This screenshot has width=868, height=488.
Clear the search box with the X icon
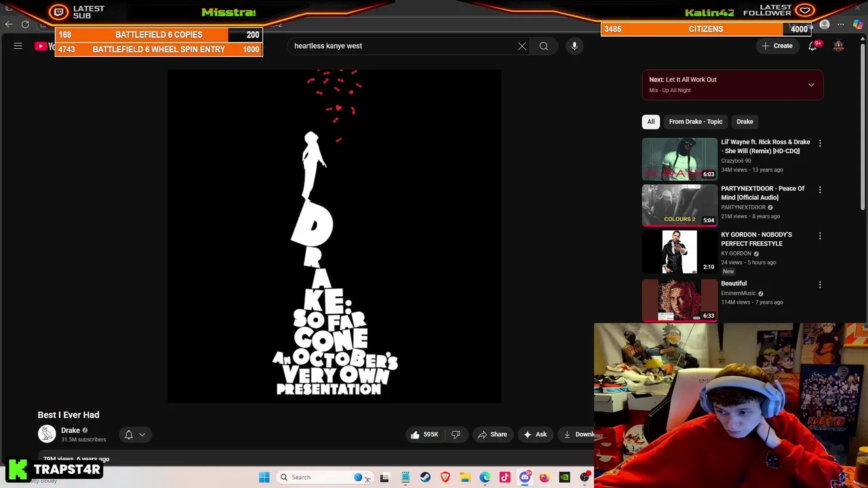(522, 46)
